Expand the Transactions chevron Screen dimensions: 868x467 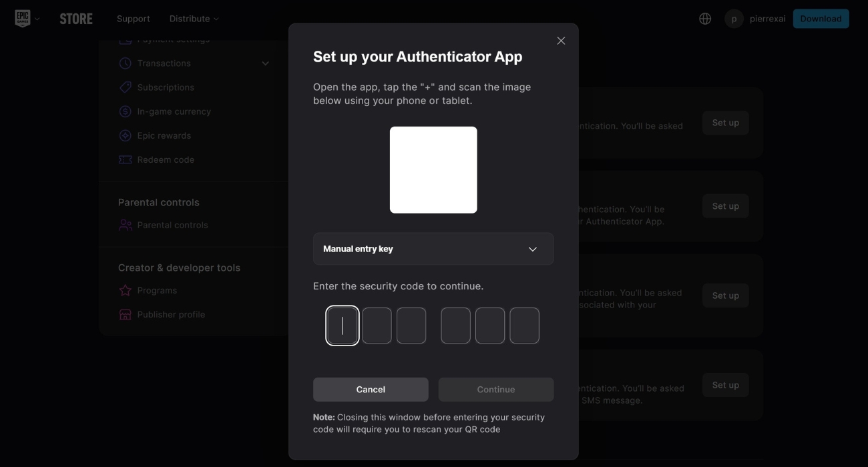[265, 63]
